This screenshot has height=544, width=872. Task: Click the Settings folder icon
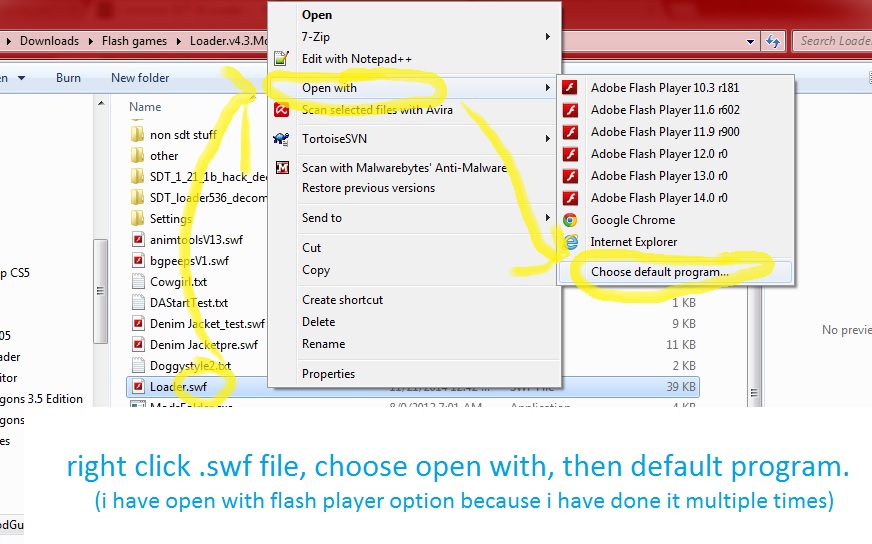coord(139,218)
